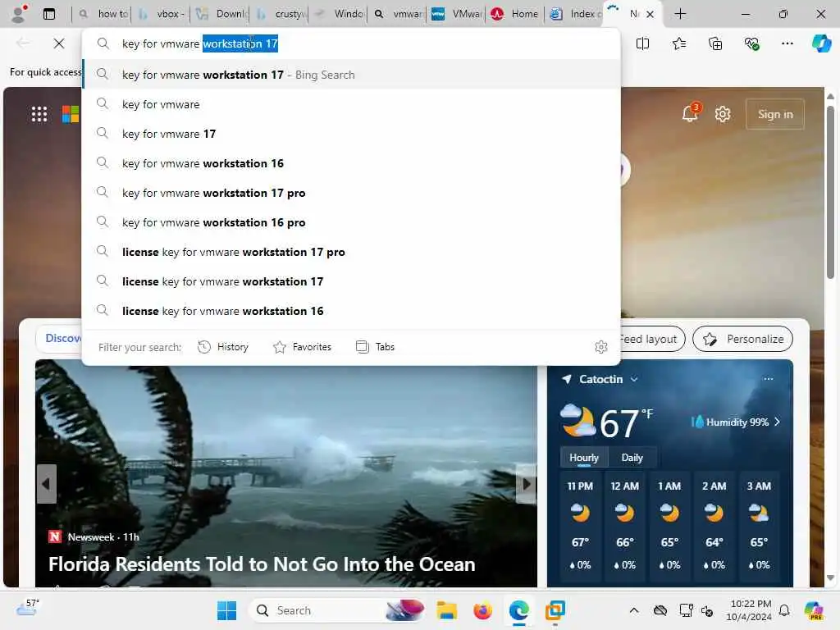Open a new tab with plus button

point(680,14)
